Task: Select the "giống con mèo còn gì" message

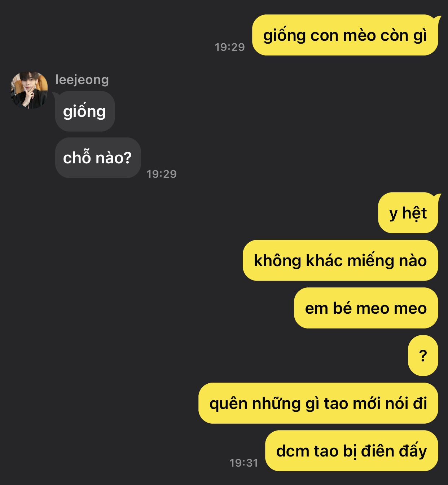Action: [345, 35]
